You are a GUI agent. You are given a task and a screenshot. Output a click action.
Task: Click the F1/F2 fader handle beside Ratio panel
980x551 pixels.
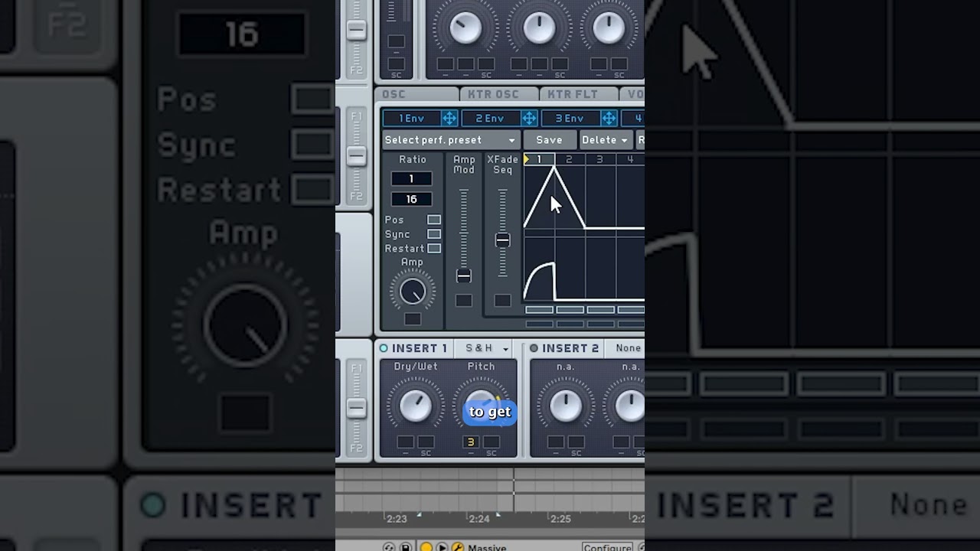click(x=356, y=156)
